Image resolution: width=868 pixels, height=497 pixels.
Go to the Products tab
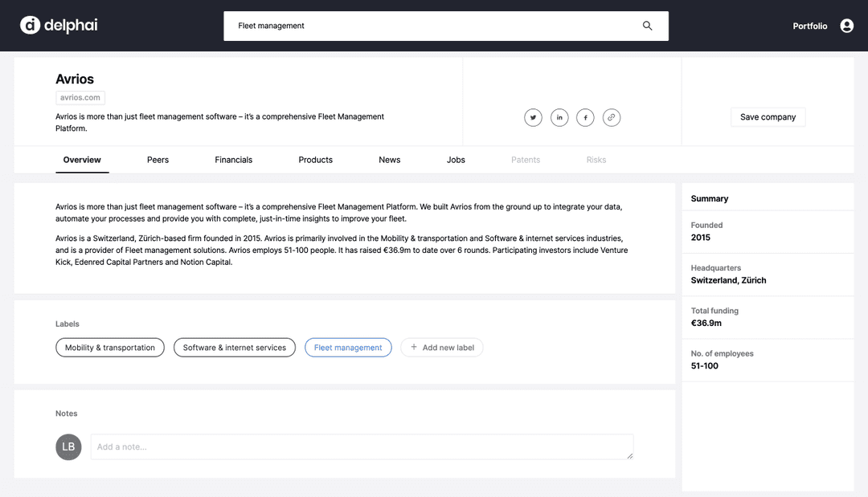click(315, 160)
